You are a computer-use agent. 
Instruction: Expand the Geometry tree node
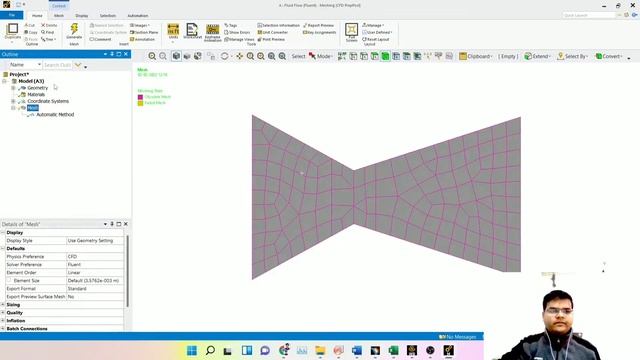tap(13, 88)
